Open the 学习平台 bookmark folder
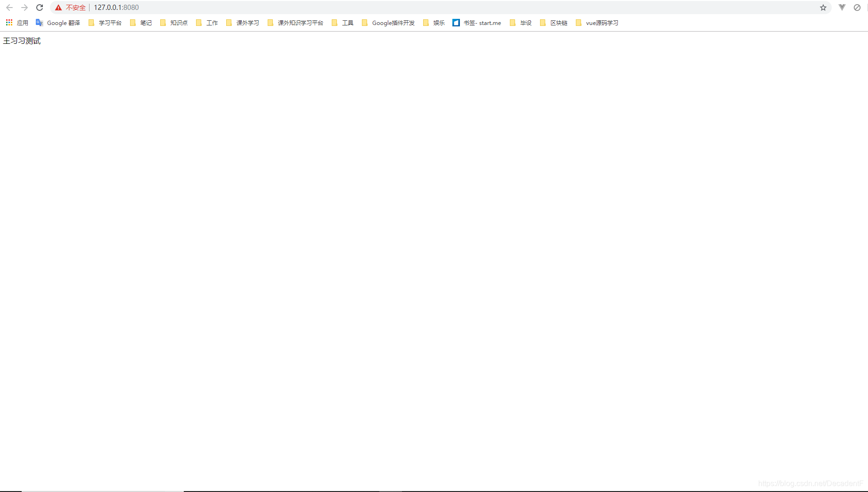This screenshot has width=868, height=492. coord(105,23)
